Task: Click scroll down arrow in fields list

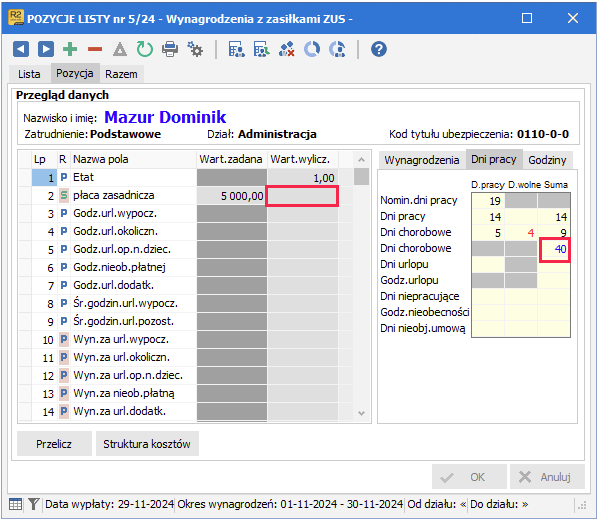Action: pos(361,413)
